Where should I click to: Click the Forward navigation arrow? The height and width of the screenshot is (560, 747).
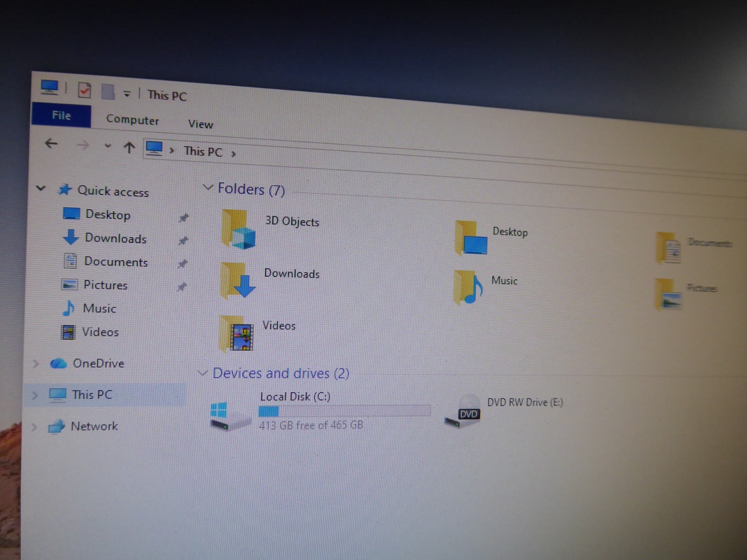tap(83, 146)
